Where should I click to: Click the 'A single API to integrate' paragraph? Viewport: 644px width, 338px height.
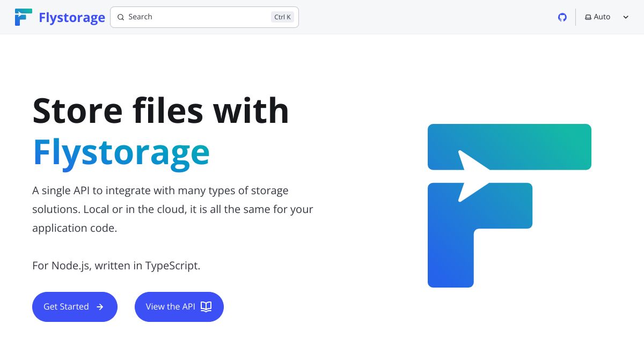(173, 209)
